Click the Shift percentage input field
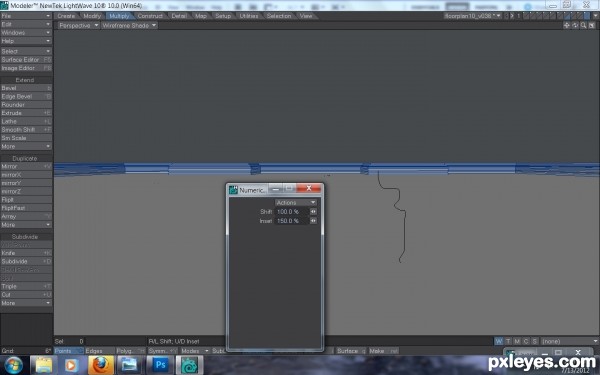 (292, 212)
